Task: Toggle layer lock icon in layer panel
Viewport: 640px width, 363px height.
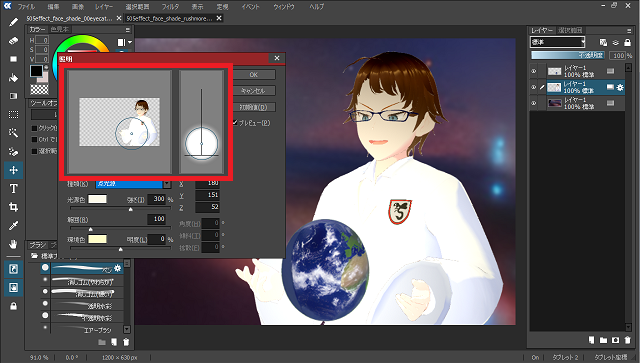Action: [x=628, y=42]
